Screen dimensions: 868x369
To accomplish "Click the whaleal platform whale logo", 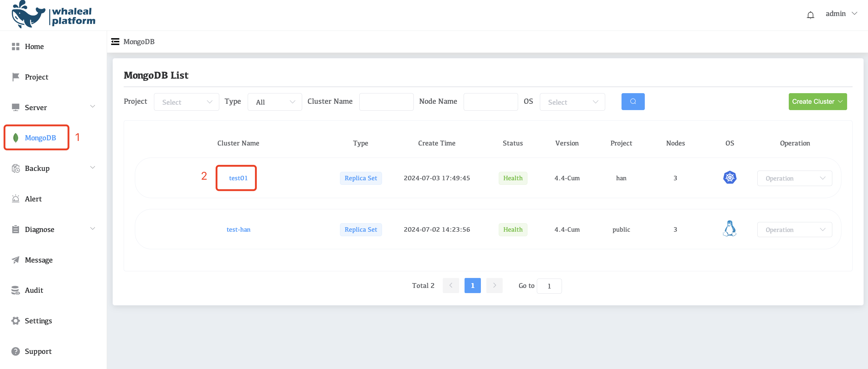I will pyautogui.click(x=29, y=14).
